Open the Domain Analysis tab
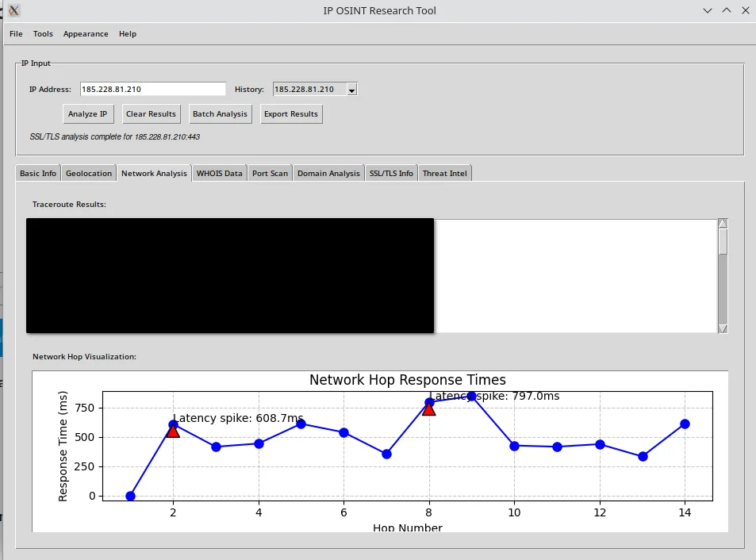 pyautogui.click(x=328, y=174)
